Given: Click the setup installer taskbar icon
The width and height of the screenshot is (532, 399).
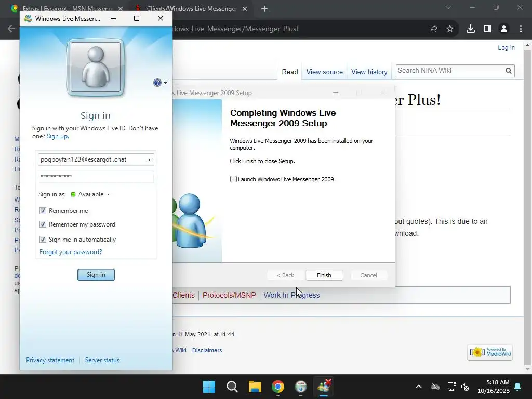Looking at the screenshot, I should 301,387.
